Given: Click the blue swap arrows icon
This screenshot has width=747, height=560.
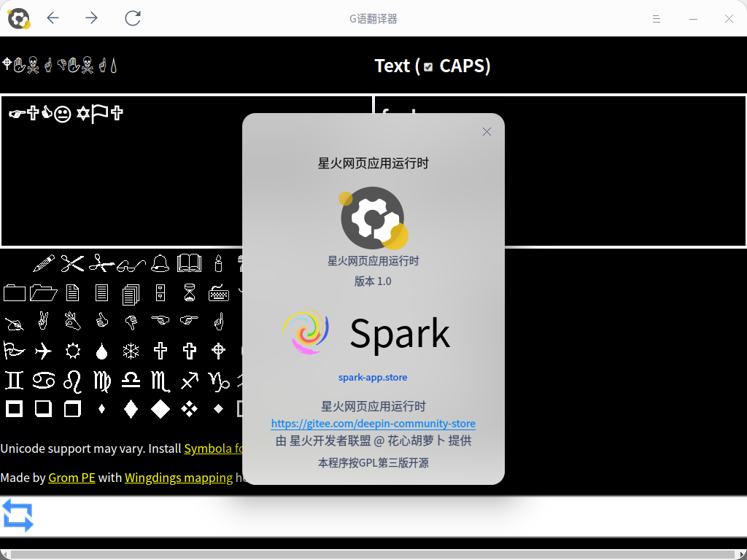Looking at the screenshot, I should tap(18, 515).
